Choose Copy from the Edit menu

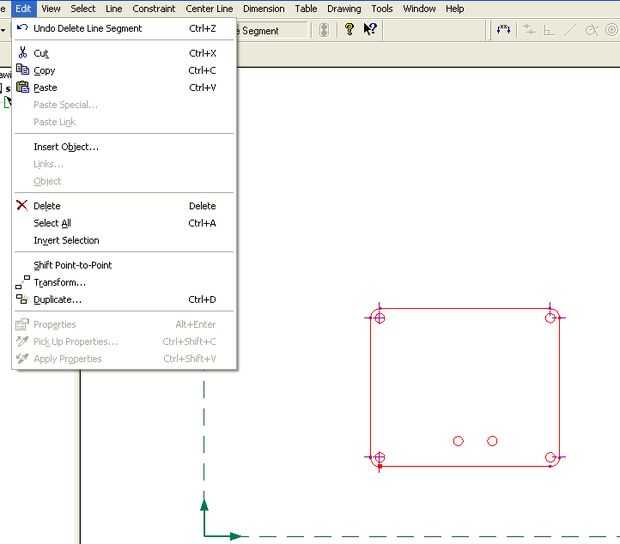pos(124,70)
